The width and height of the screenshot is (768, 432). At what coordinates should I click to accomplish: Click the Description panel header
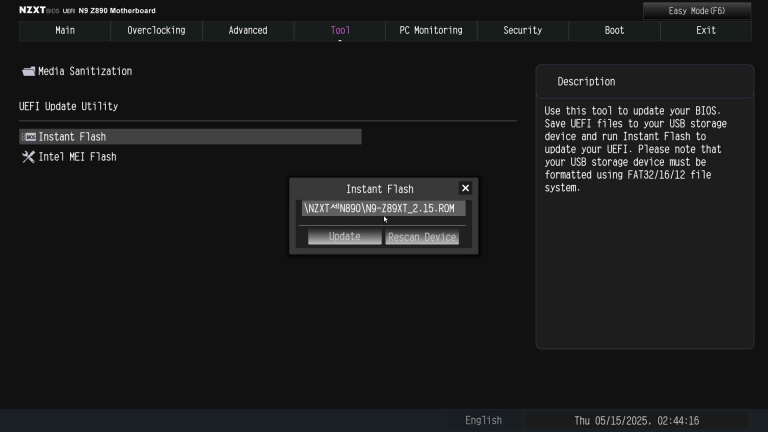(x=645, y=82)
